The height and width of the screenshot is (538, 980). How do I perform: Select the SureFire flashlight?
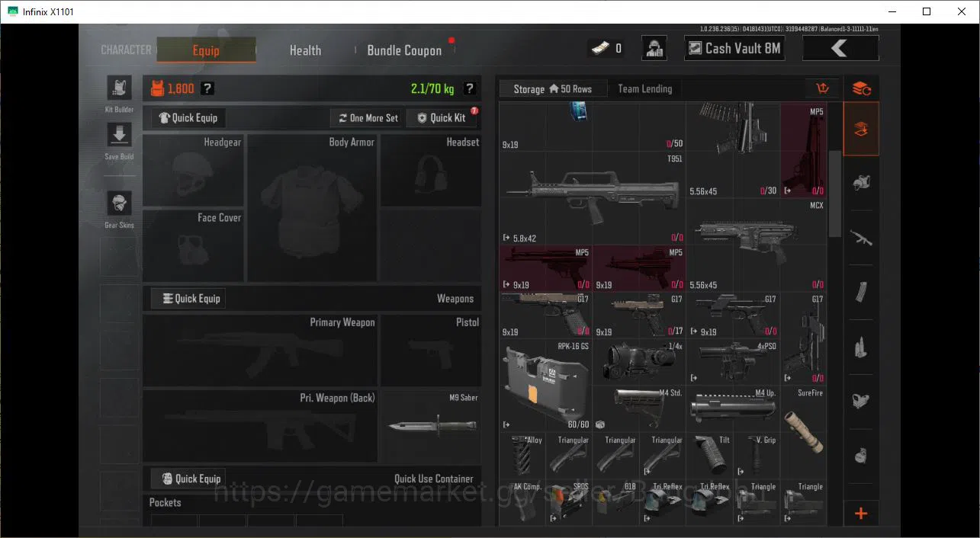(804, 432)
